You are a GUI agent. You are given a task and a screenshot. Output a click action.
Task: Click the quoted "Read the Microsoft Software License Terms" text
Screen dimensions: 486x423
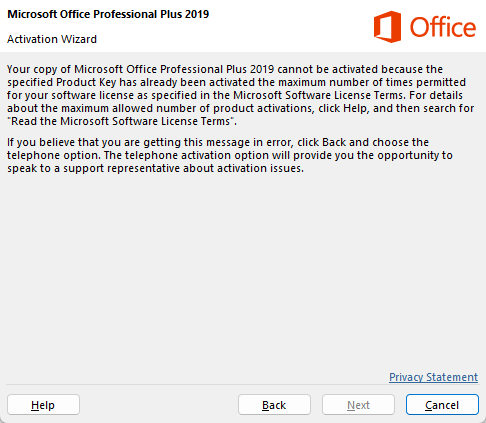(x=120, y=121)
